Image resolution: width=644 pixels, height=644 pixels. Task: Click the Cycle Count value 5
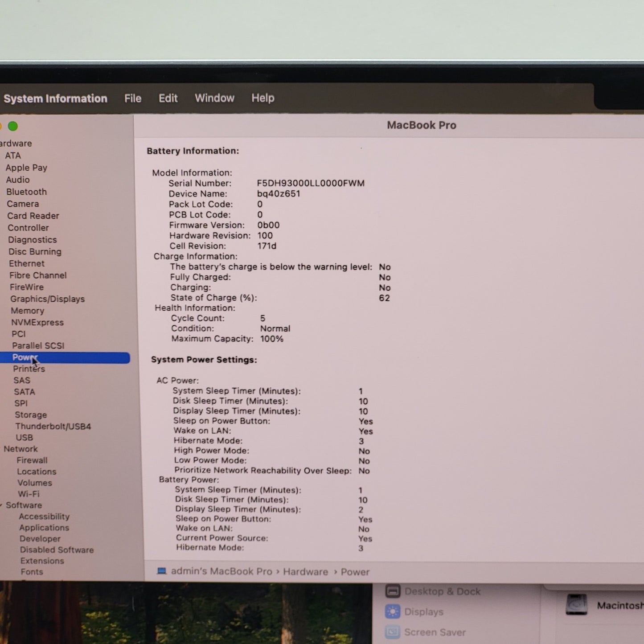(x=263, y=318)
